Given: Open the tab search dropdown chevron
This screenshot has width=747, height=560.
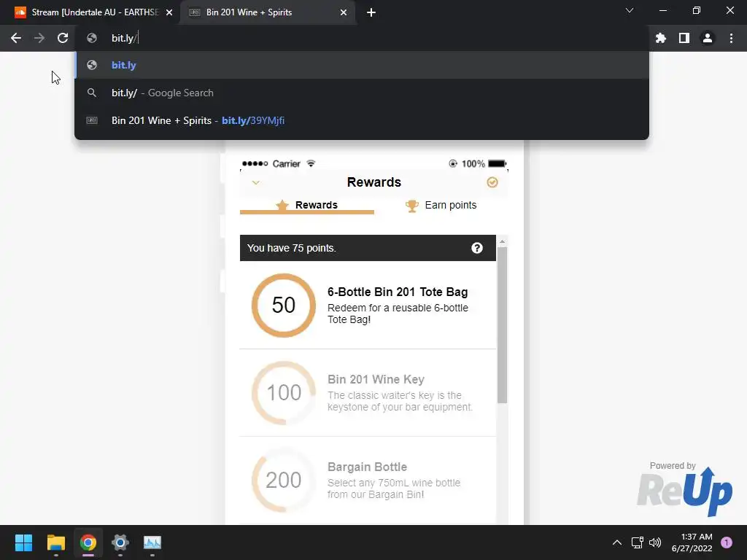Looking at the screenshot, I should tap(629, 10).
